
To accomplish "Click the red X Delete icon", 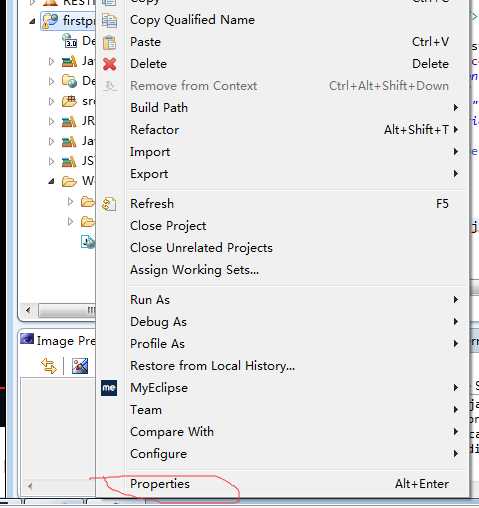I will point(110,64).
